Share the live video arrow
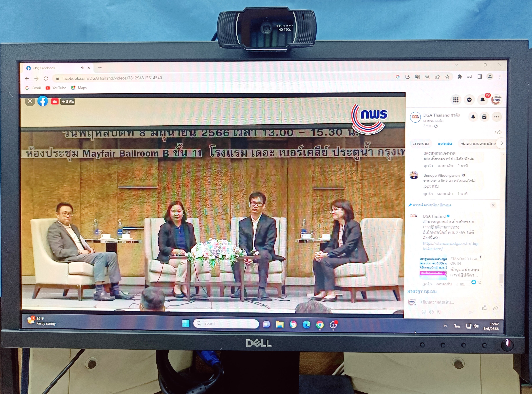Viewport: 532px width, 394px height. pyautogui.click(x=495, y=308)
